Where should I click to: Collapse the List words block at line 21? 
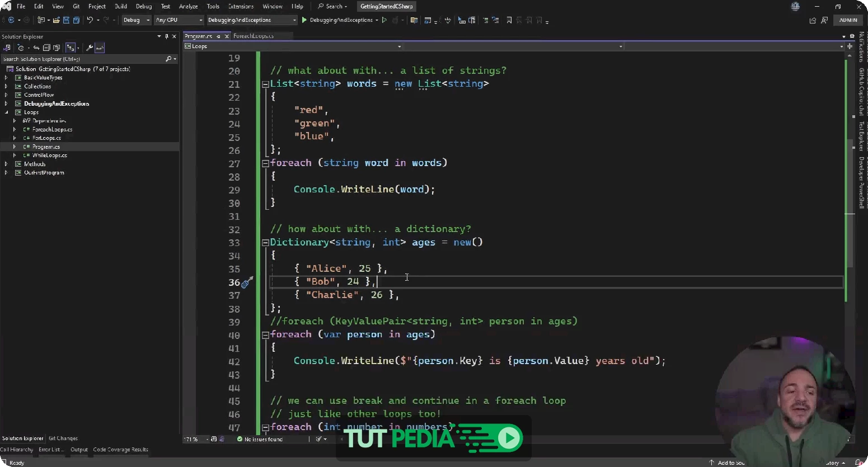click(x=265, y=84)
